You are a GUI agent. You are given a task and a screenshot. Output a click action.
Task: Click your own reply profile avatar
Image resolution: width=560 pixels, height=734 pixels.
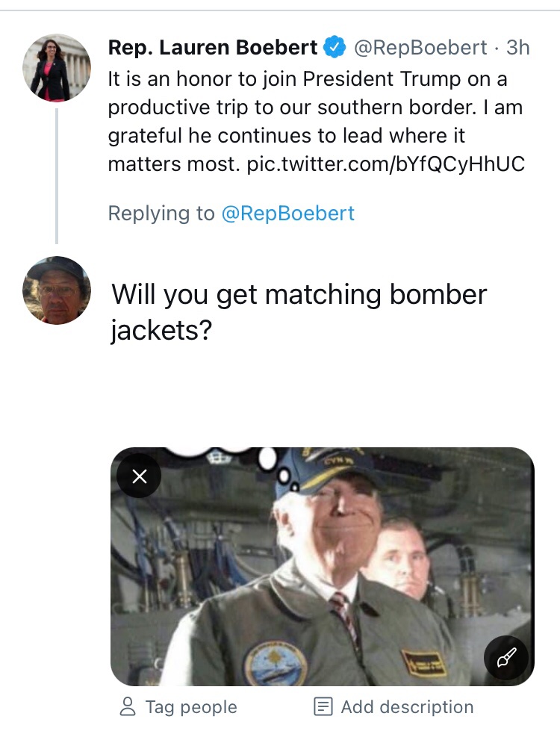[57, 290]
